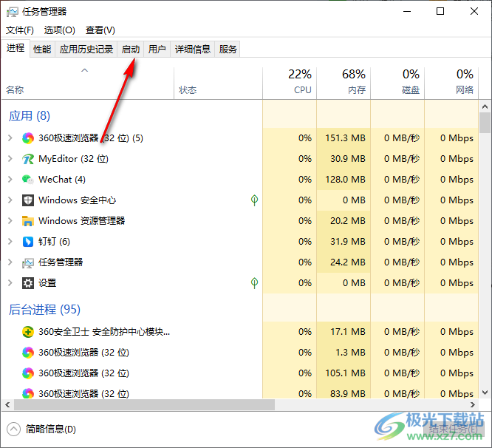Expand the Windows 资源管理器 entry
The height and width of the screenshot is (448, 492).
point(10,221)
